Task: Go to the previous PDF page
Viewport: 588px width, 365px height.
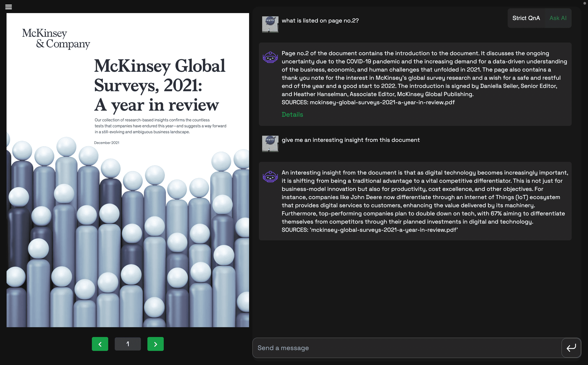Action: 100,344
